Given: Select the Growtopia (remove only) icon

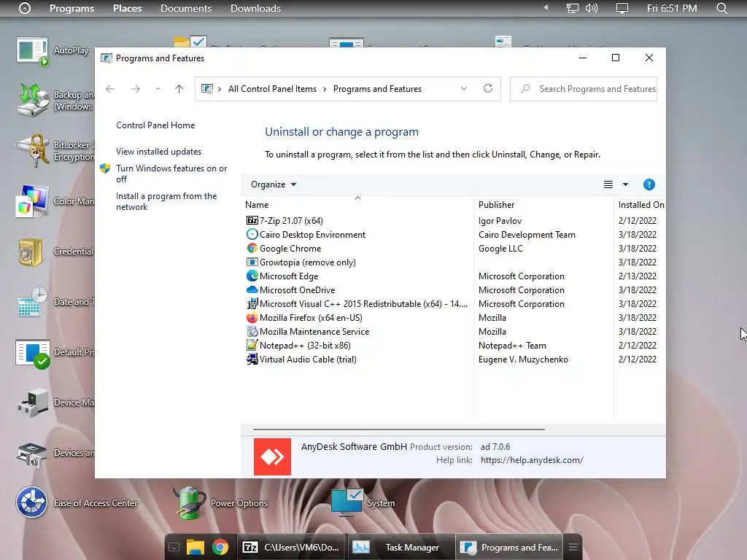Looking at the screenshot, I should 252,262.
